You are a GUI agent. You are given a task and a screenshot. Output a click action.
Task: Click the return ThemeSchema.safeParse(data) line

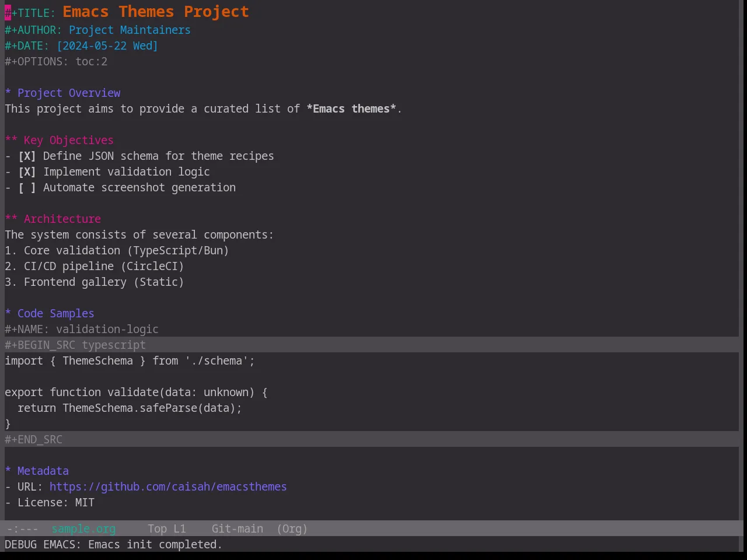pyautogui.click(x=130, y=408)
